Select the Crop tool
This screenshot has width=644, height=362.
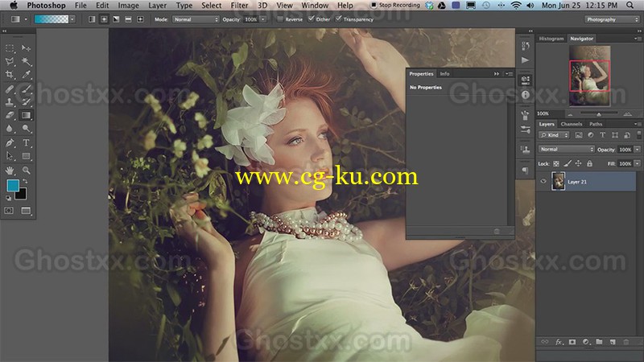click(x=10, y=75)
